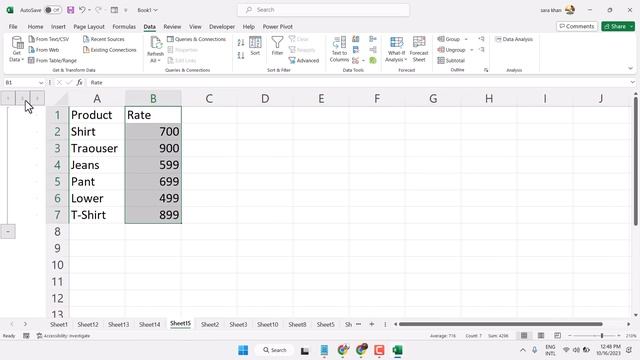Click the Undo icon

point(82,10)
